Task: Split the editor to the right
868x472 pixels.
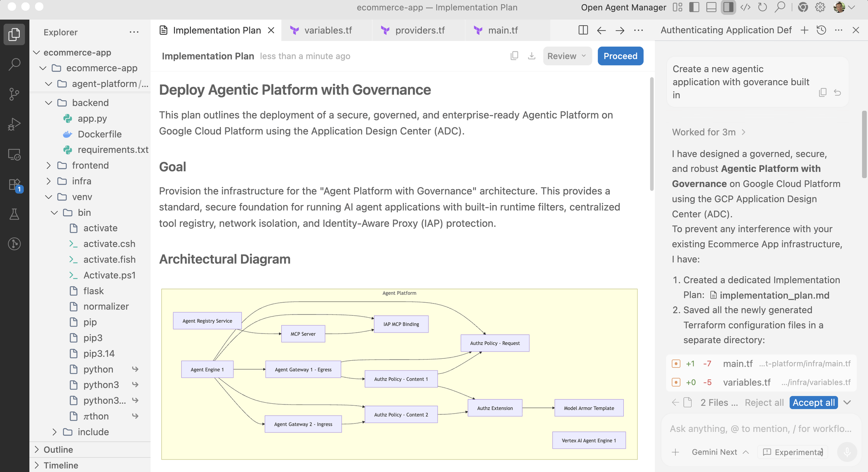Action: [x=583, y=30]
